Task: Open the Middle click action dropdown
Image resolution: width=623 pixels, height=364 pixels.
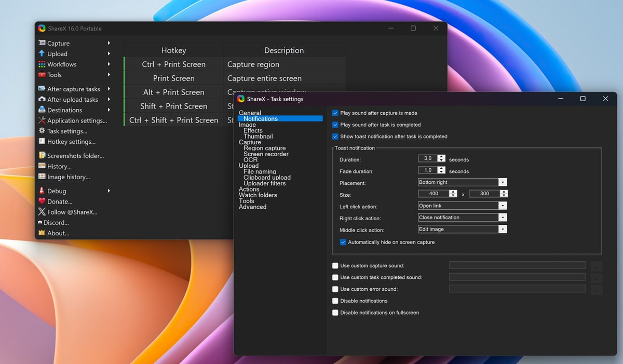Action: 462,229
